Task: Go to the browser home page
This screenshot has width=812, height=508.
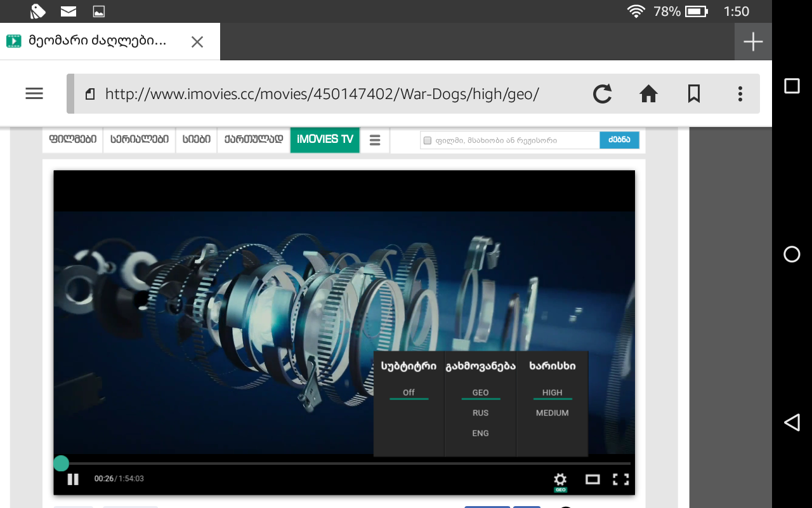Action: tap(648, 94)
